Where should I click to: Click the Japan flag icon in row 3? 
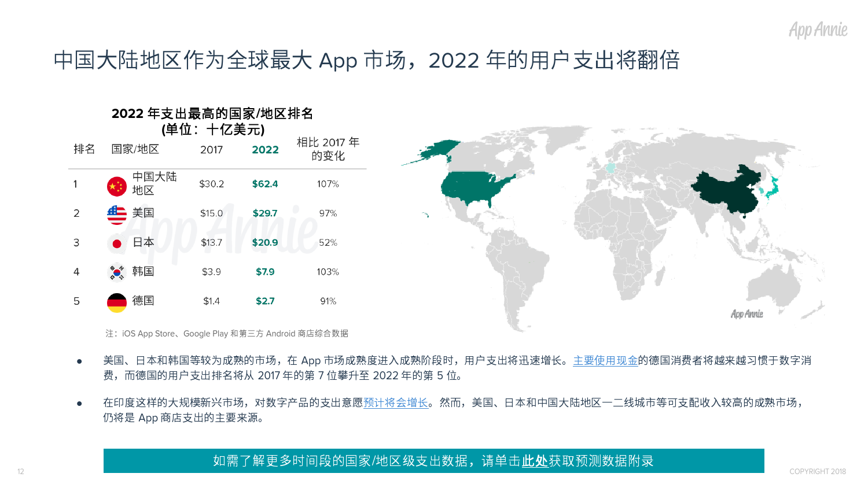pos(117,244)
